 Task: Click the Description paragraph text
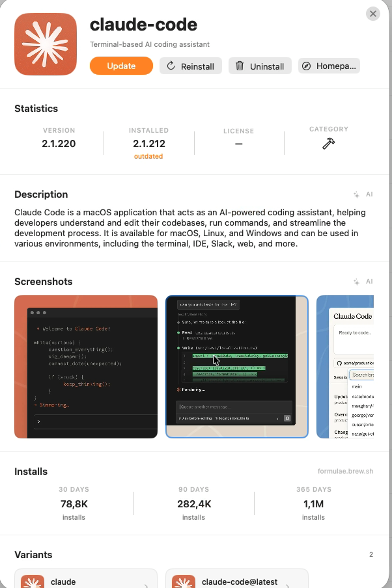pyautogui.click(x=191, y=228)
